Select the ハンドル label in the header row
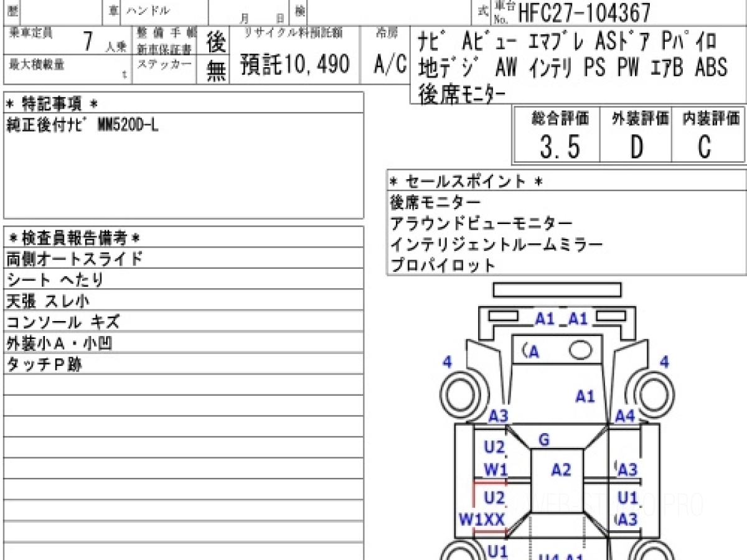 (148, 11)
